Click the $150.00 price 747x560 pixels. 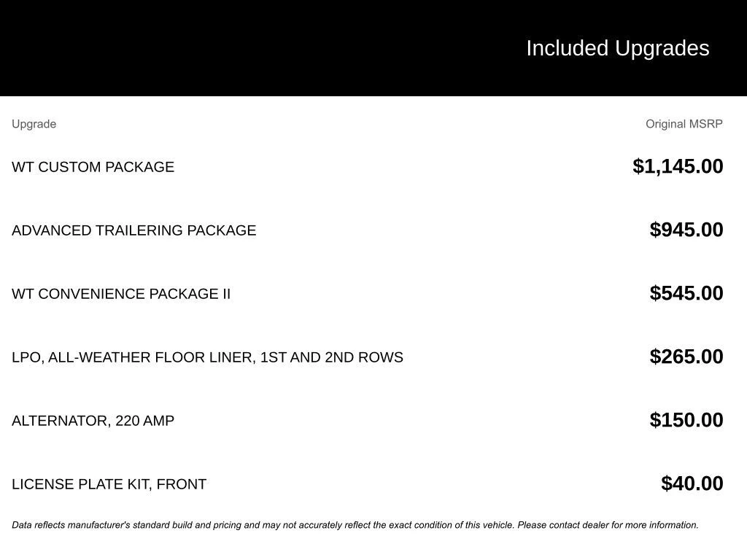[686, 420]
